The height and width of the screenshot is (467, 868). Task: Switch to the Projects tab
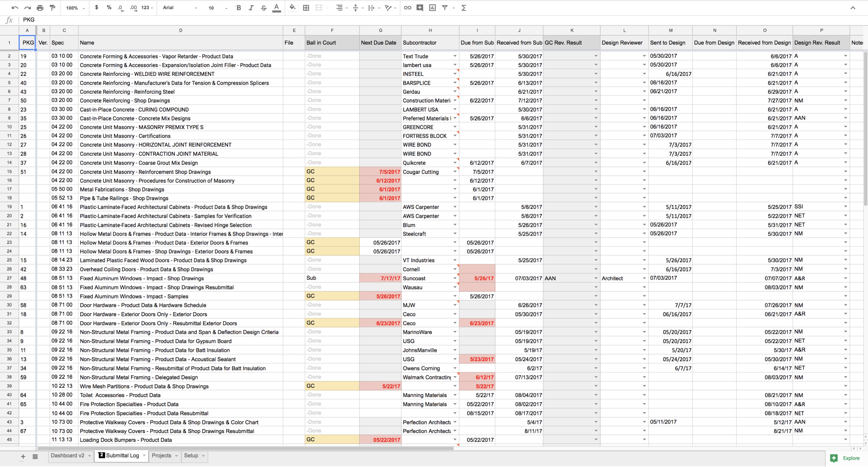[x=162, y=455]
